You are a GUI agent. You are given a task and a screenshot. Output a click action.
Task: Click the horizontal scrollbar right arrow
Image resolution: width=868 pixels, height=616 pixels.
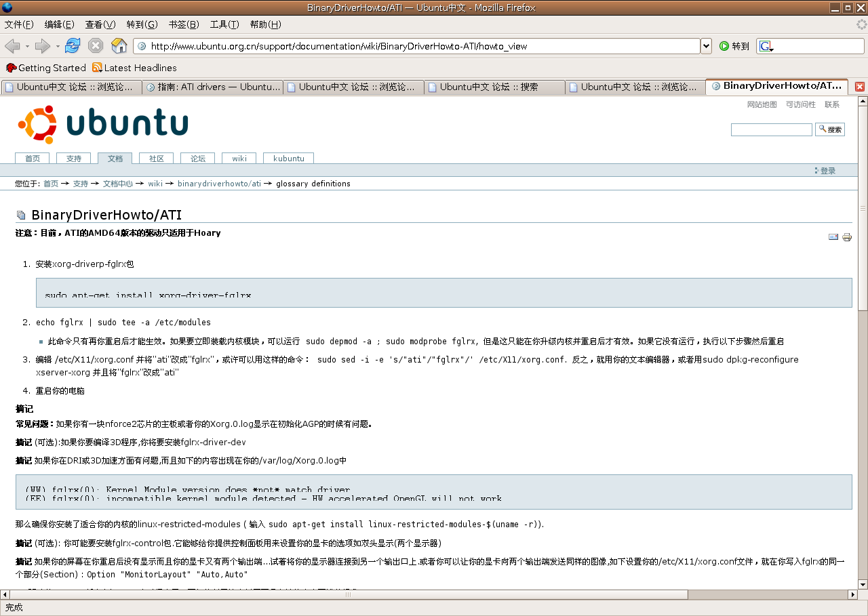click(852, 595)
